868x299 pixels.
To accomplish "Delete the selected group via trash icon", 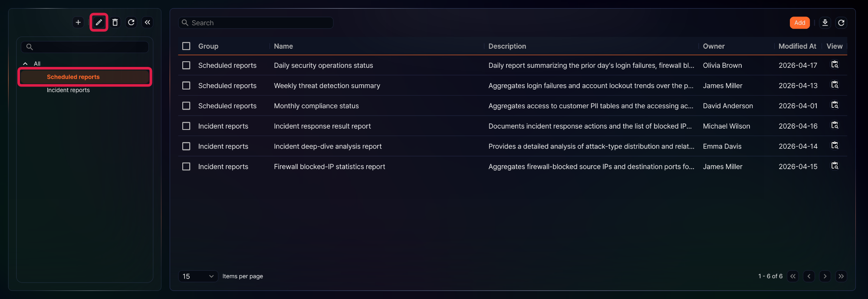I will (x=115, y=22).
